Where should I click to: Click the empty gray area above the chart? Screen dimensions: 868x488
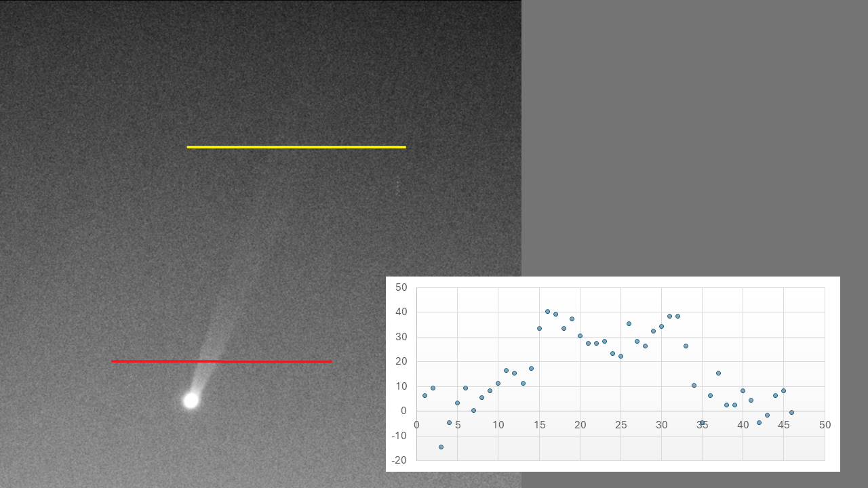[692, 136]
